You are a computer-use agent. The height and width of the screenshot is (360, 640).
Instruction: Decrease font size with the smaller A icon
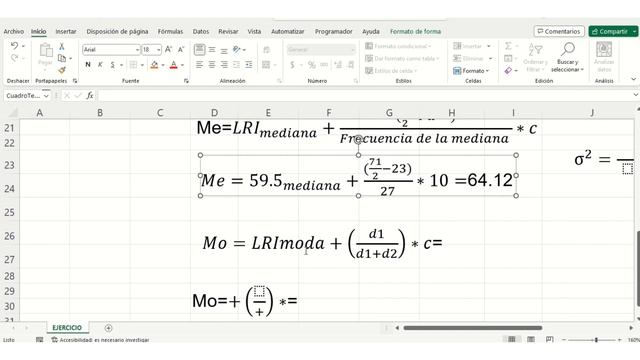point(181,49)
